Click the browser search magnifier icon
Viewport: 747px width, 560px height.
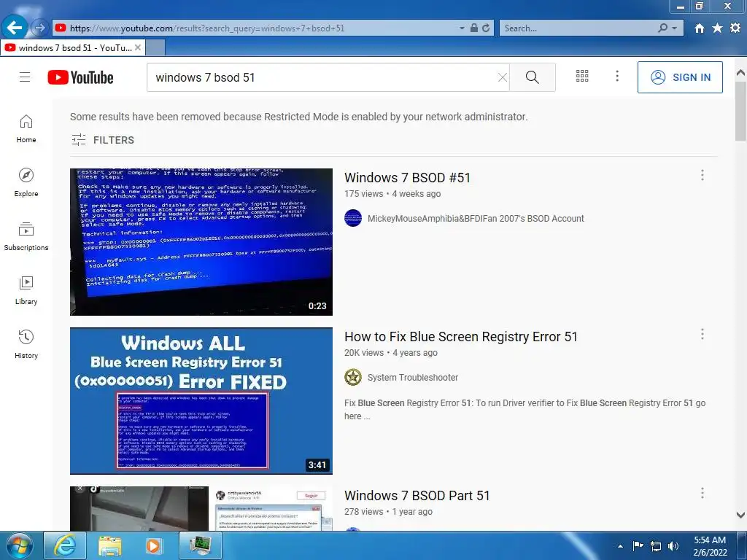662,28
